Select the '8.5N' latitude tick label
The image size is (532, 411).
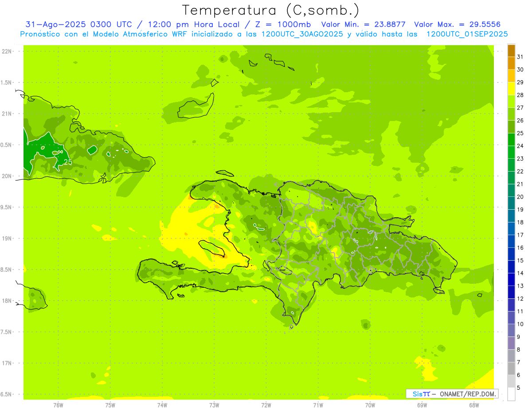[x=7, y=270]
